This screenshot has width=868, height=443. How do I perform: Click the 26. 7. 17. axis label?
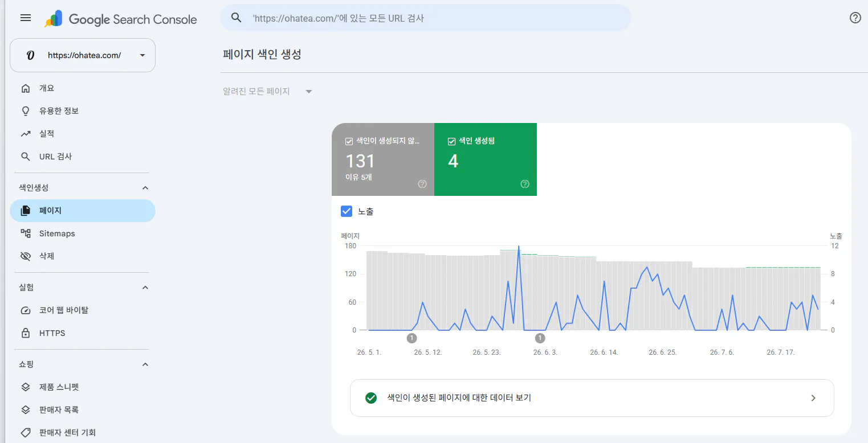[781, 352]
